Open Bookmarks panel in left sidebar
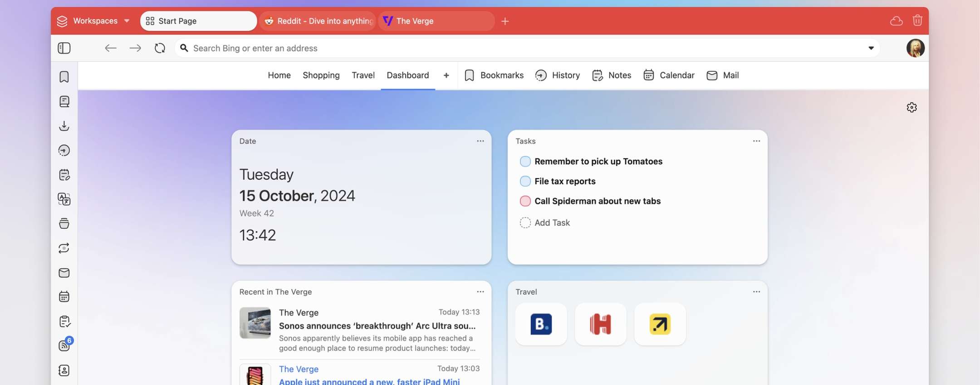Viewport: 980px width, 385px height. coord(64,77)
